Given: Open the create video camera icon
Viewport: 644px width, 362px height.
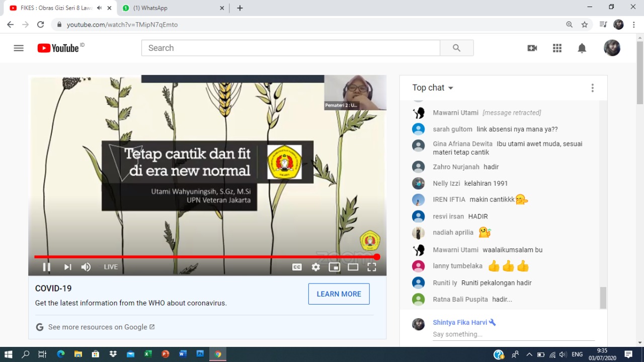Looking at the screenshot, I should pos(532,48).
